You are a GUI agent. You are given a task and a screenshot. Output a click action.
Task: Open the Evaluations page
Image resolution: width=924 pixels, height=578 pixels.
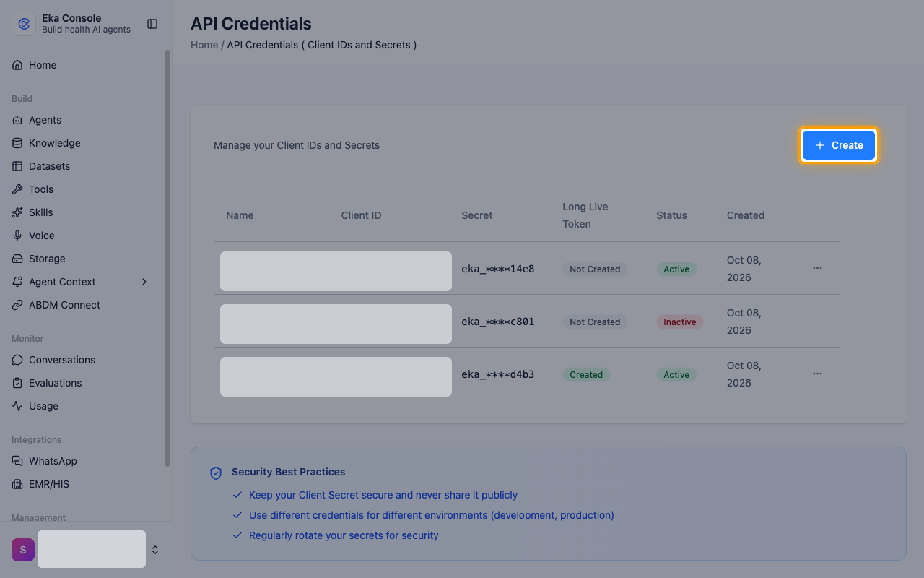81,383
